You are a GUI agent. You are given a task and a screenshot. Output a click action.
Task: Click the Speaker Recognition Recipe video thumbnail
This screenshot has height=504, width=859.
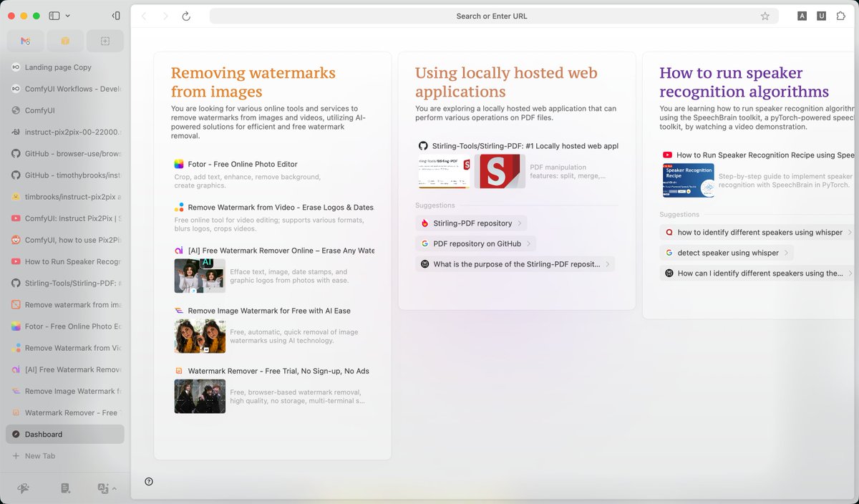(688, 180)
